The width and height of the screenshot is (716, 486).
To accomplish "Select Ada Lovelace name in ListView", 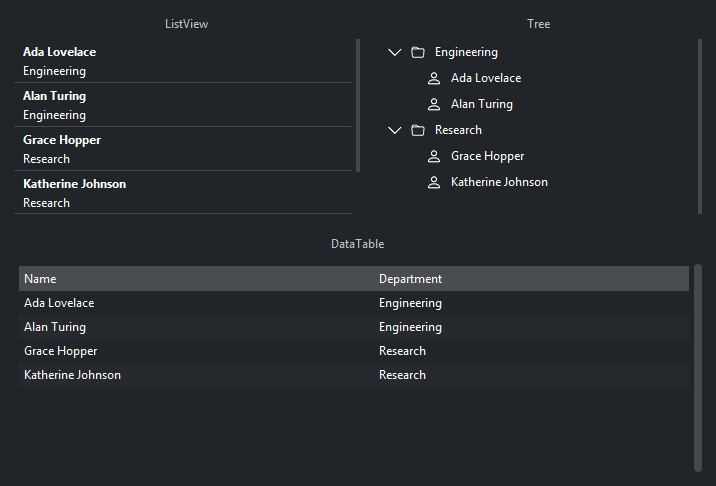I will point(59,52).
